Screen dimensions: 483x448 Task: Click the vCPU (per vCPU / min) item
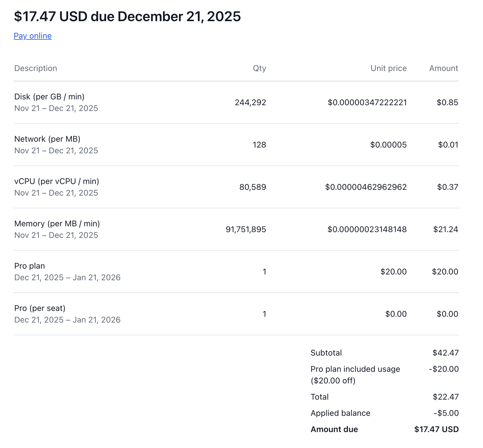tap(57, 181)
